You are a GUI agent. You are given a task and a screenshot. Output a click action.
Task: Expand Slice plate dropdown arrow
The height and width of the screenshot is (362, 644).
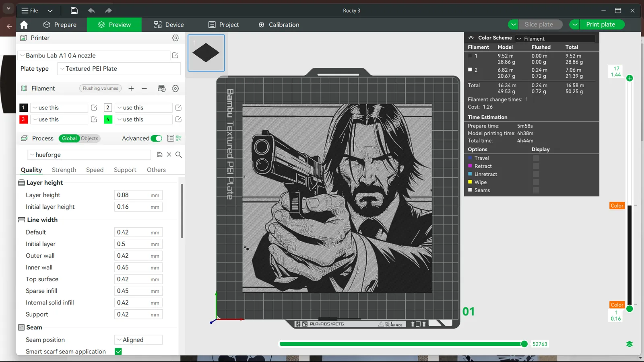point(513,25)
